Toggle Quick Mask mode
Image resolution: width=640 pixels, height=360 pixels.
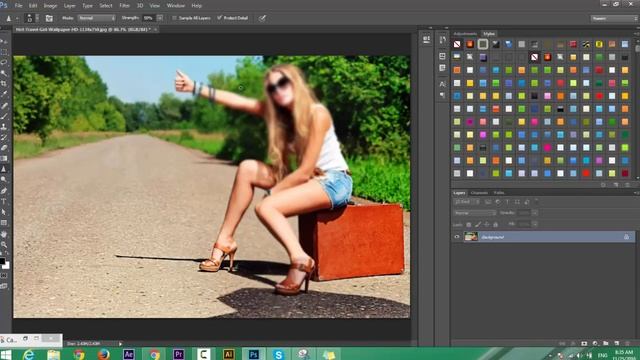[x=4, y=276]
